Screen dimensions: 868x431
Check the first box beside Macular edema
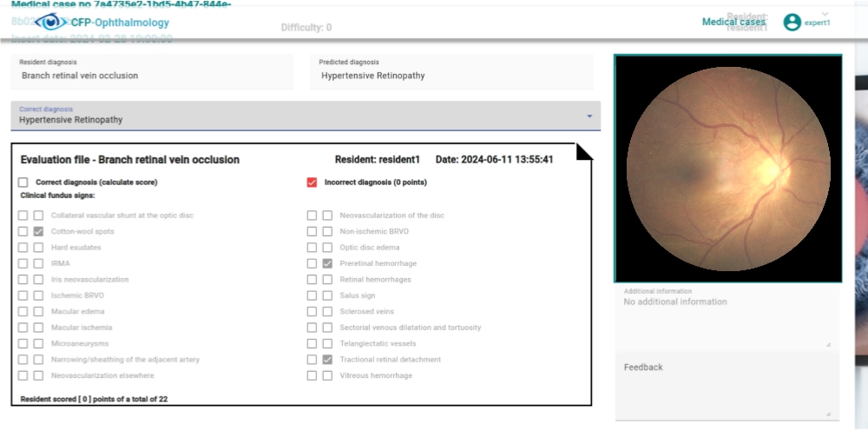click(23, 312)
